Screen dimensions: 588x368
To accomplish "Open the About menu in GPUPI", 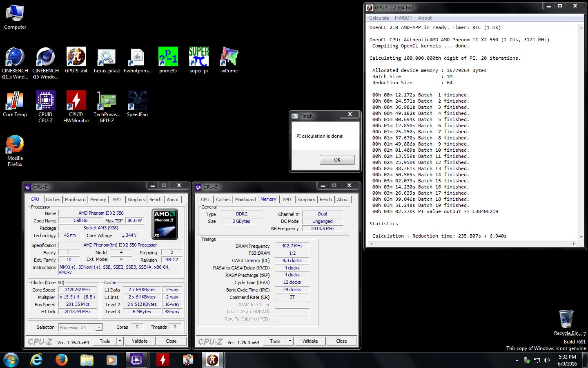I will 425,18.
